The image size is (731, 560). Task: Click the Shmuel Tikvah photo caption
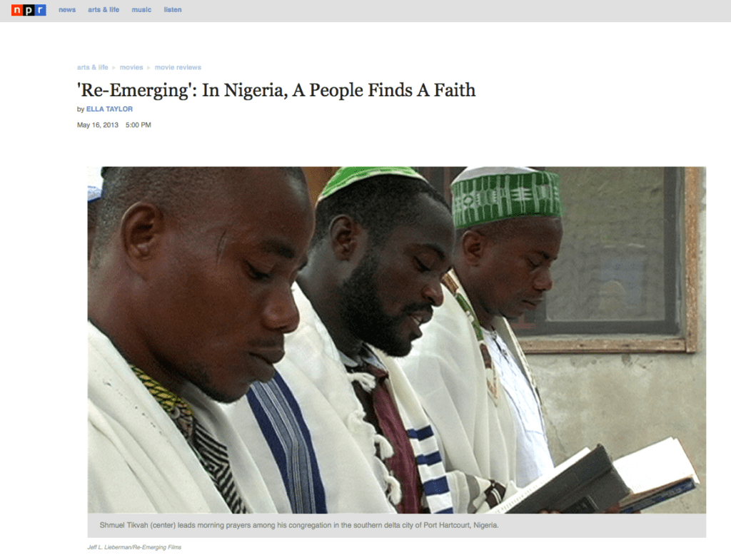click(299, 525)
